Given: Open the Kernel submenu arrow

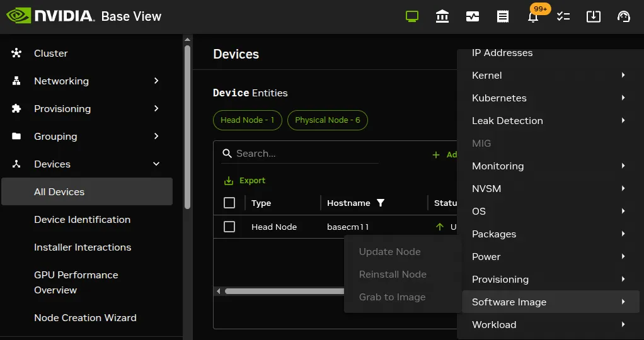Looking at the screenshot, I should coord(623,75).
